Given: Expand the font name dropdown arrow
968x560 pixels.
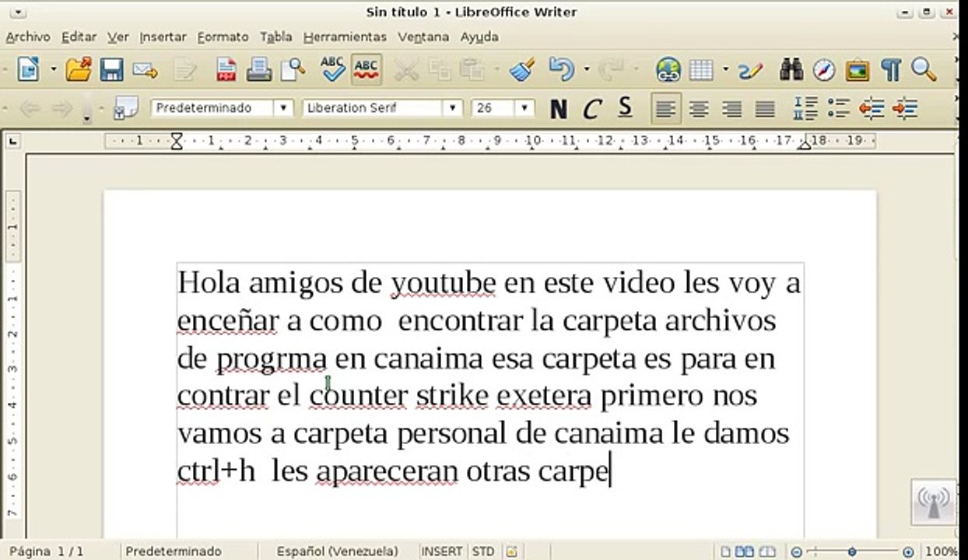Looking at the screenshot, I should [x=453, y=108].
